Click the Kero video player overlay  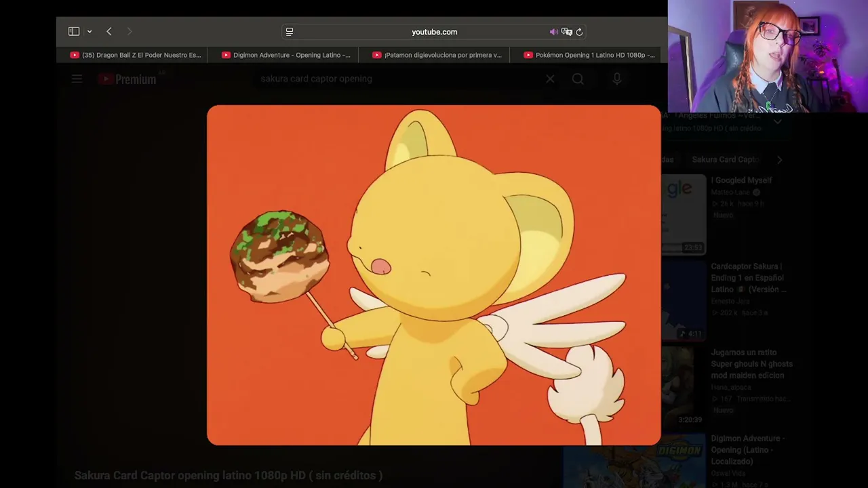pyautogui.click(x=434, y=275)
